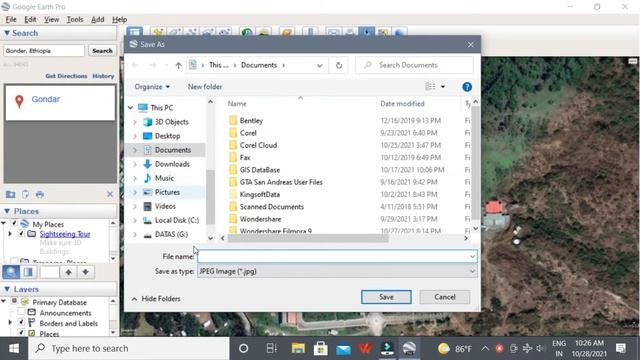640x360 pixels.
Task: Toggle the Places layer checkbox
Action: 21,333
